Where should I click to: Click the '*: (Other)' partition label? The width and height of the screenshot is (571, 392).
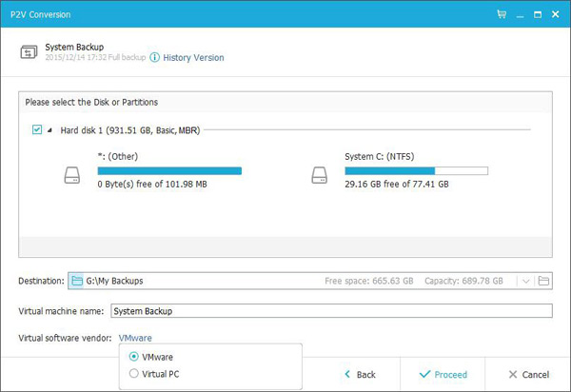click(118, 156)
